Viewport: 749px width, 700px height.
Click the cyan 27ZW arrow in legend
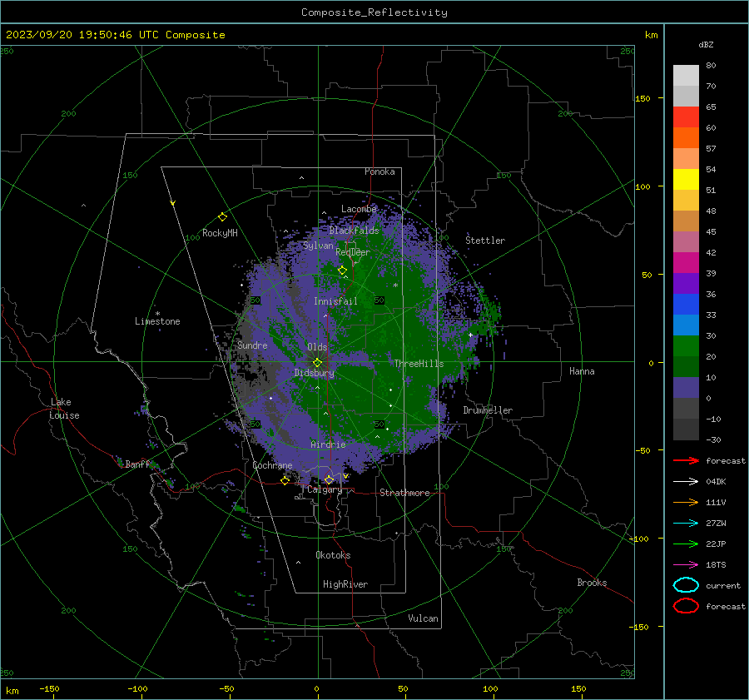tap(686, 524)
